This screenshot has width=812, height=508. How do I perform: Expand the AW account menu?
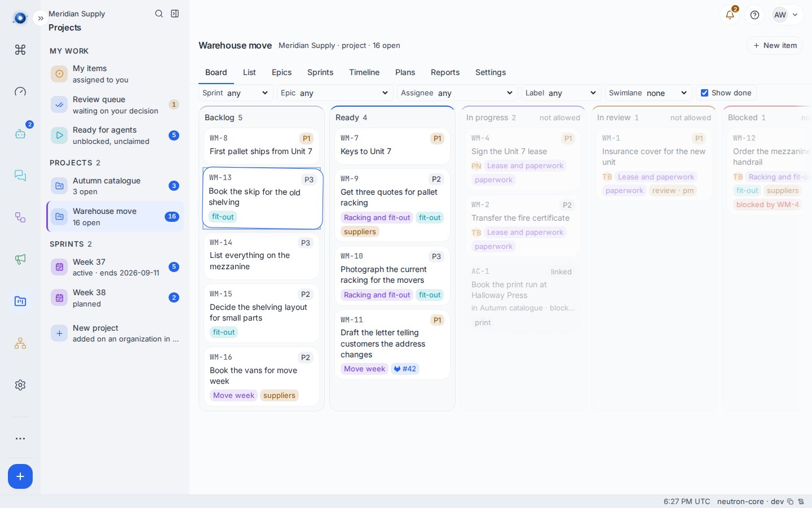coord(787,15)
